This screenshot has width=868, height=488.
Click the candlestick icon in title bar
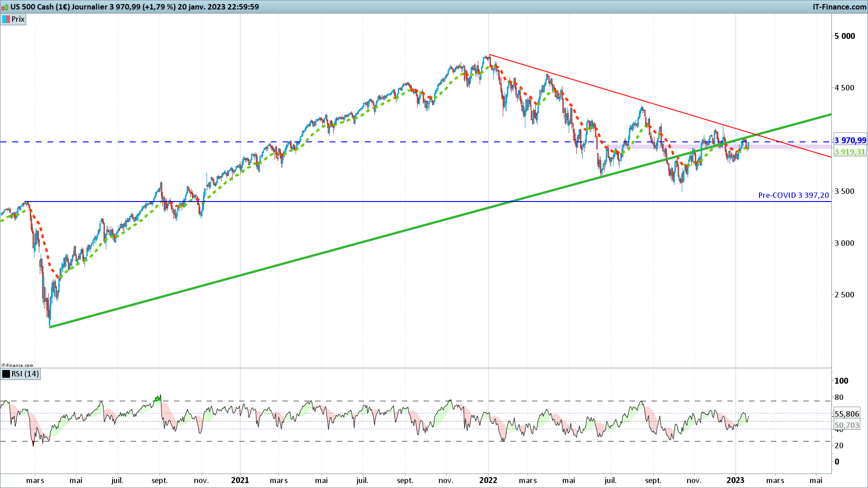coord(5,7)
